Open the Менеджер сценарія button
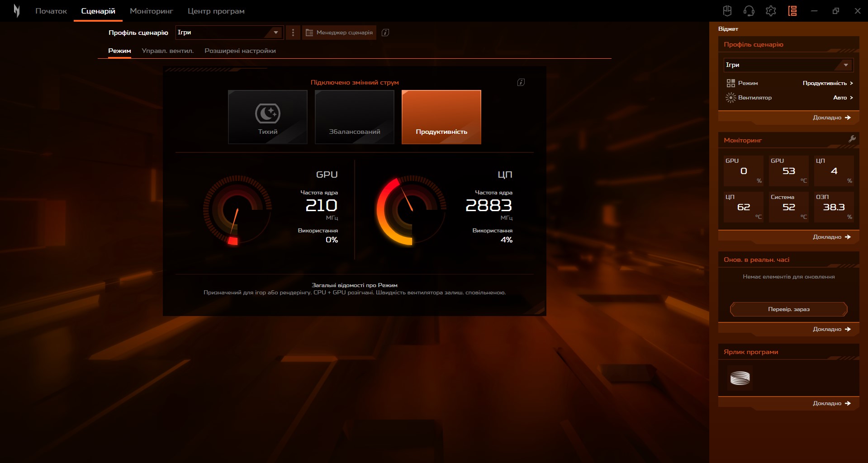 pos(339,33)
